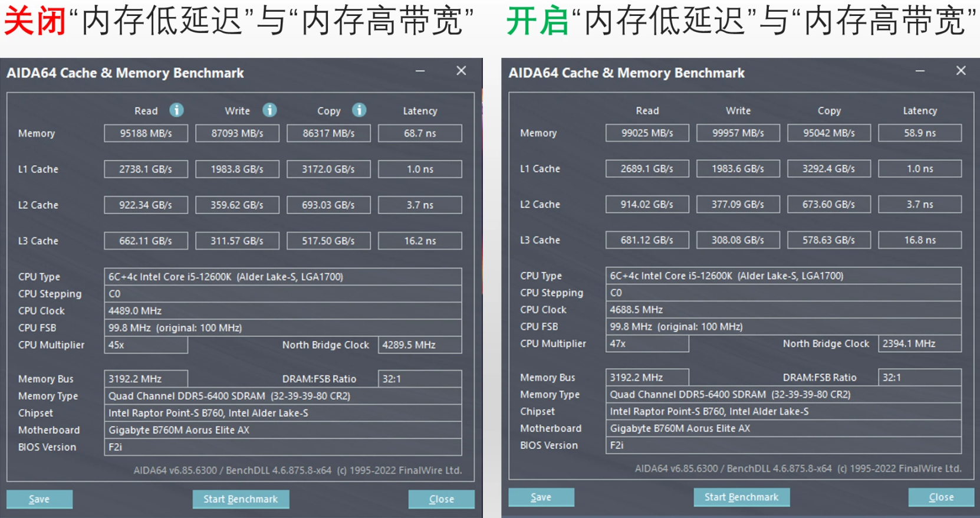Select L3 Cache Latency value 16.2 ns
The height and width of the screenshot is (518, 980).
(420, 241)
